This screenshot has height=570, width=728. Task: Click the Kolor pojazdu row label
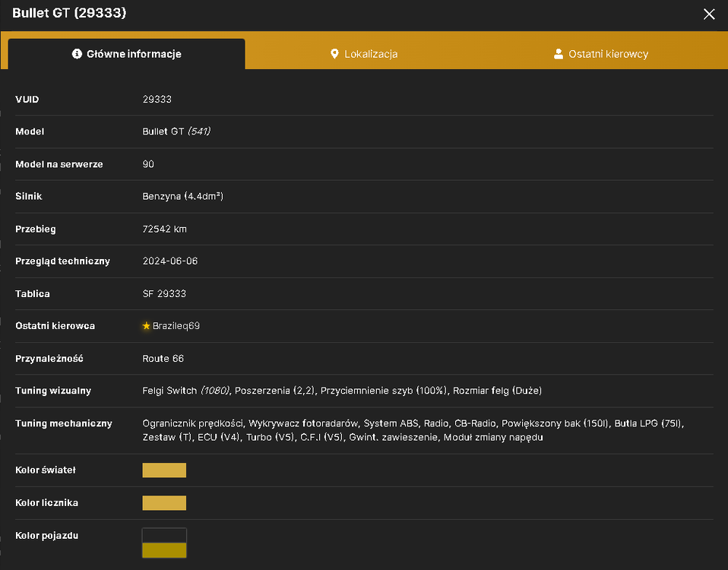coord(47,535)
